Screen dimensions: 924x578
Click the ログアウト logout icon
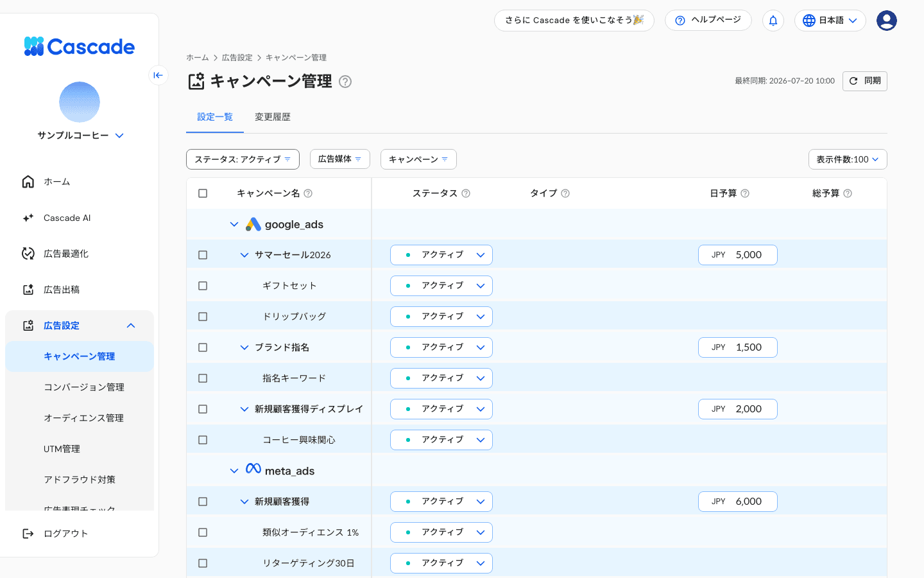pos(28,534)
